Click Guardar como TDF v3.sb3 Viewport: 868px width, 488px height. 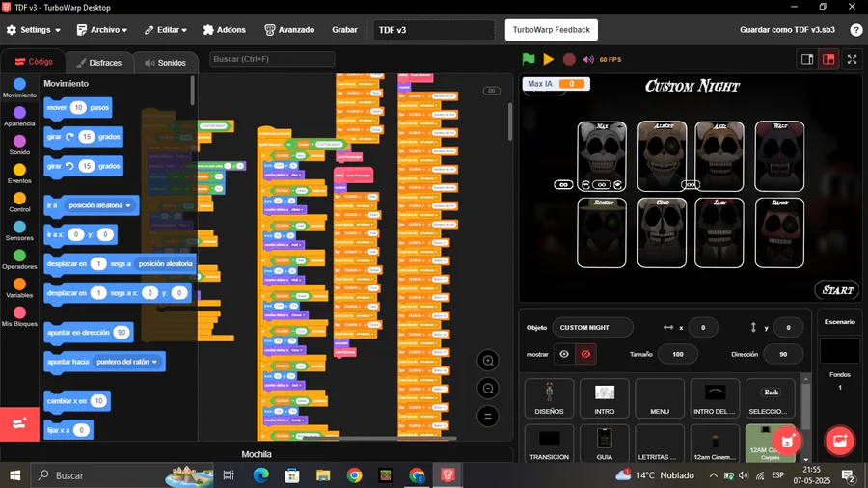(787, 30)
